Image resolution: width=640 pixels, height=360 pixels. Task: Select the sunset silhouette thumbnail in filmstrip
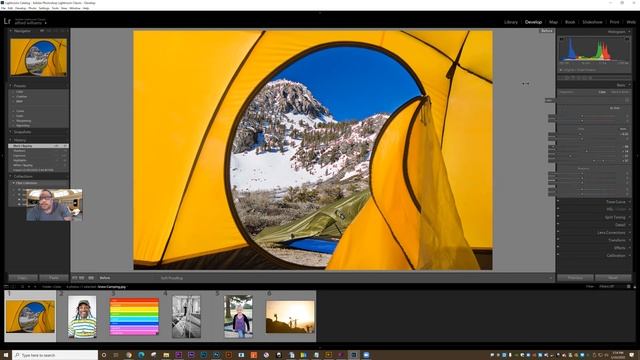[290, 317]
